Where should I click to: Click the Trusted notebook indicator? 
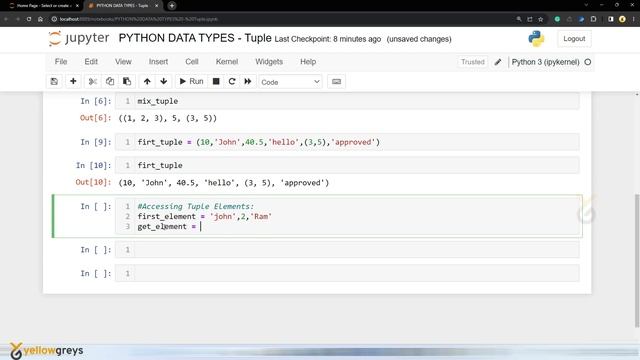[x=472, y=62]
